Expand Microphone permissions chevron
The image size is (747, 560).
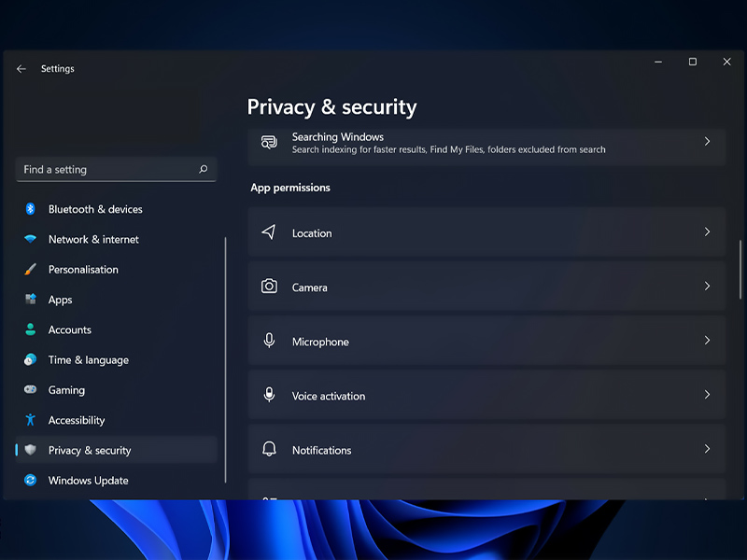pyautogui.click(x=707, y=341)
